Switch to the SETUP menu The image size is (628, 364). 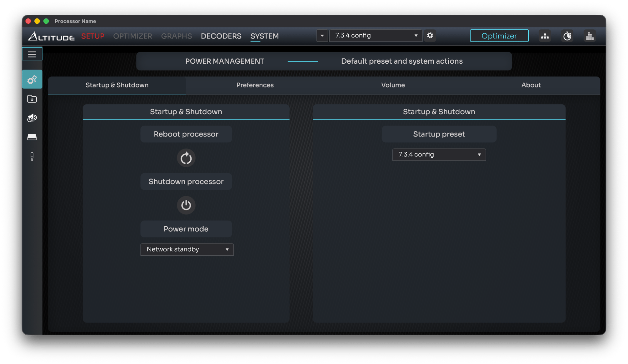pyautogui.click(x=93, y=36)
